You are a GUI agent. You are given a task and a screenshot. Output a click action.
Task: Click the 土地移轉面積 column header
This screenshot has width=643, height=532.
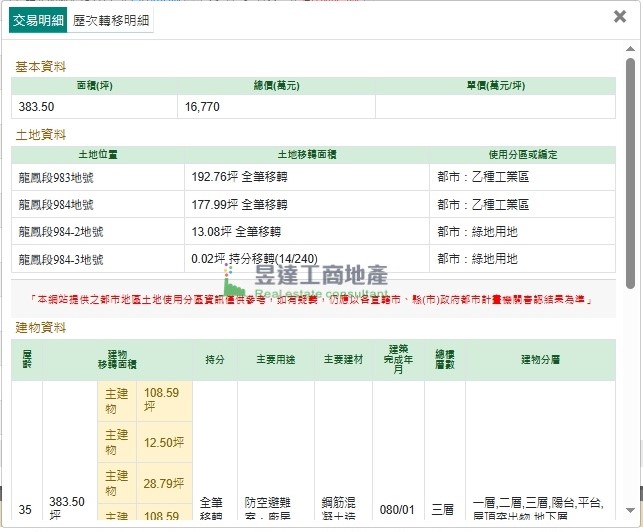(306, 155)
